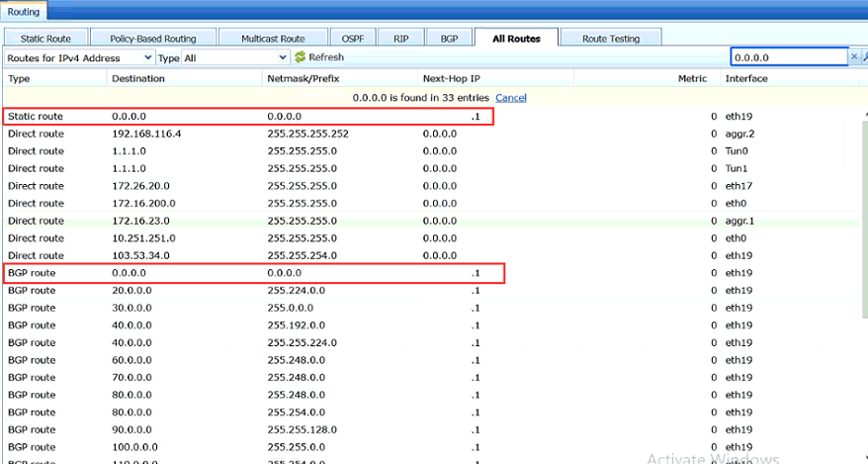The width and height of the screenshot is (868, 464).
Task: Switch to the BGP tab
Action: click(x=449, y=39)
